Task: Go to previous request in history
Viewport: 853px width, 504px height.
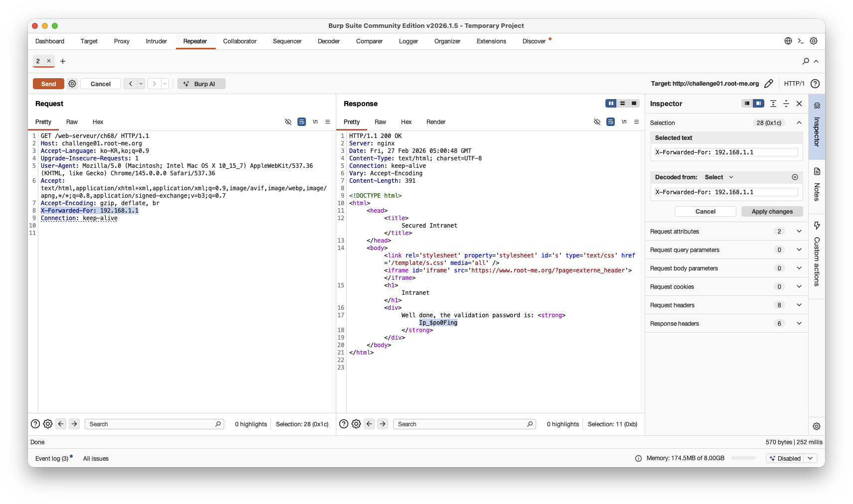Action: point(131,84)
